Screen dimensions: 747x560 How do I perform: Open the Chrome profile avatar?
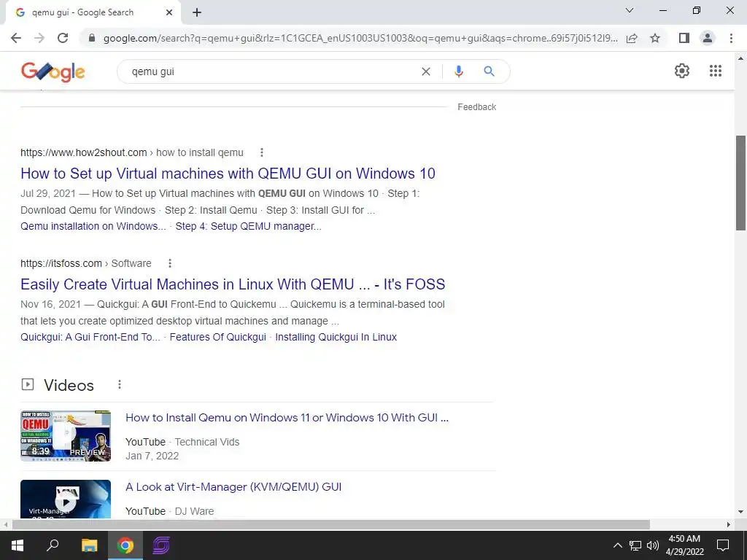[x=708, y=38]
